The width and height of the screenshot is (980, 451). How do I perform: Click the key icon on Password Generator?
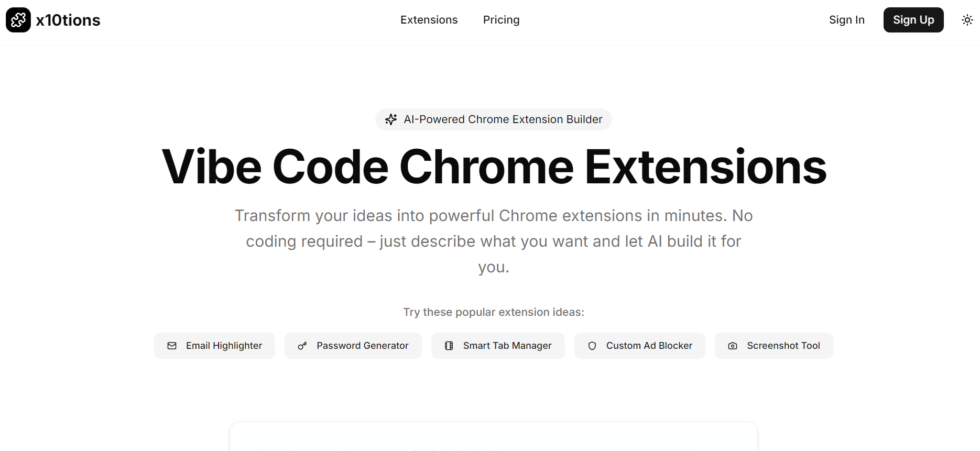(302, 346)
